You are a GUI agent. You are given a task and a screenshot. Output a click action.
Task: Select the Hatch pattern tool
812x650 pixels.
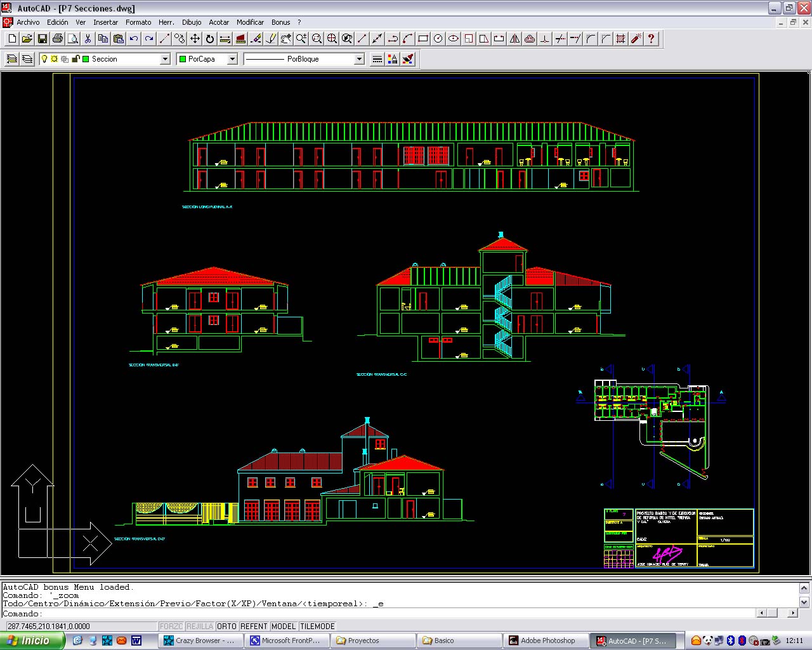pos(621,39)
